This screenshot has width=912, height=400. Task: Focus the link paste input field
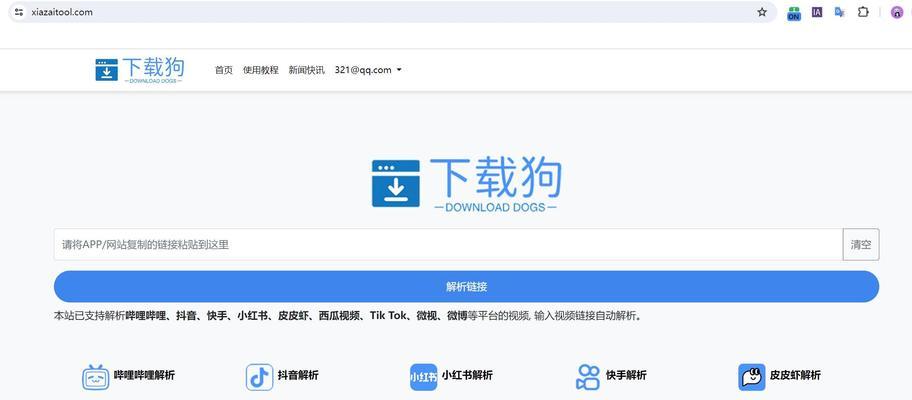pyautogui.click(x=448, y=245)
